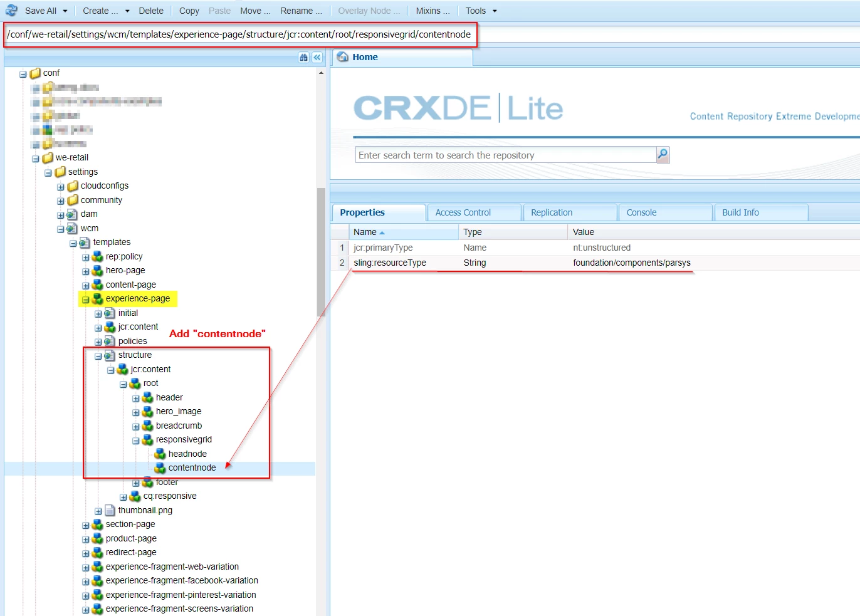Collapse the experience-page node
This screenshot has width=860, height=616.
coord(86,300)
